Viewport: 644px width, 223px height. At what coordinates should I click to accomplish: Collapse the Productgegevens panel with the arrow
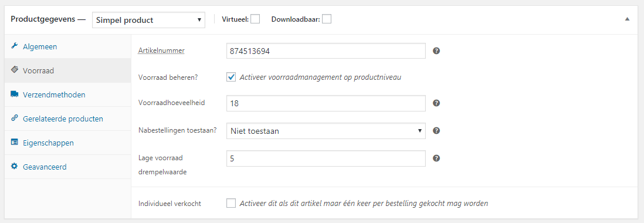click(627, 19)
